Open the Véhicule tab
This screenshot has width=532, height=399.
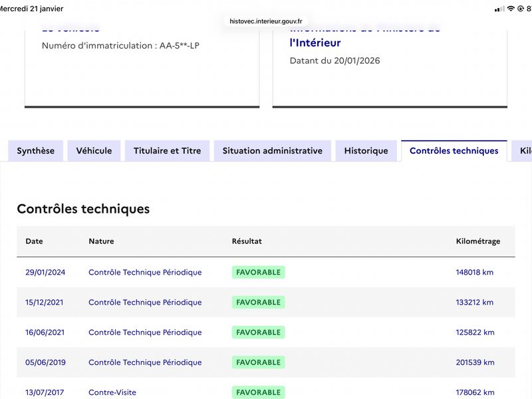point(94,151)
